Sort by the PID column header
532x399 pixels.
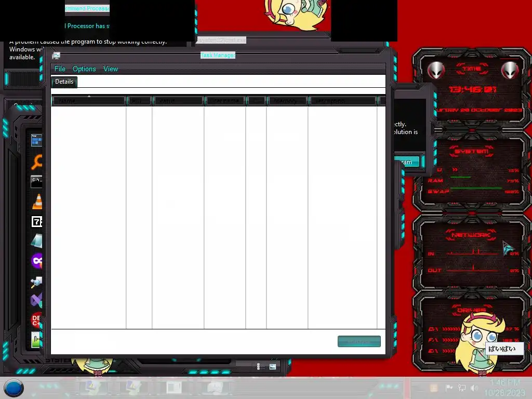(139, 101)
